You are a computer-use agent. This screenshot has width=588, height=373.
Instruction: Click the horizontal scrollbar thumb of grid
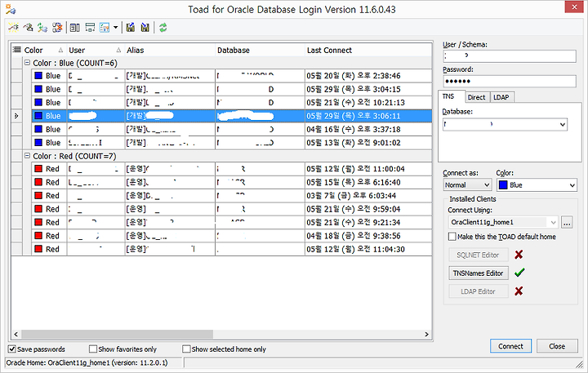coord(117,334)
